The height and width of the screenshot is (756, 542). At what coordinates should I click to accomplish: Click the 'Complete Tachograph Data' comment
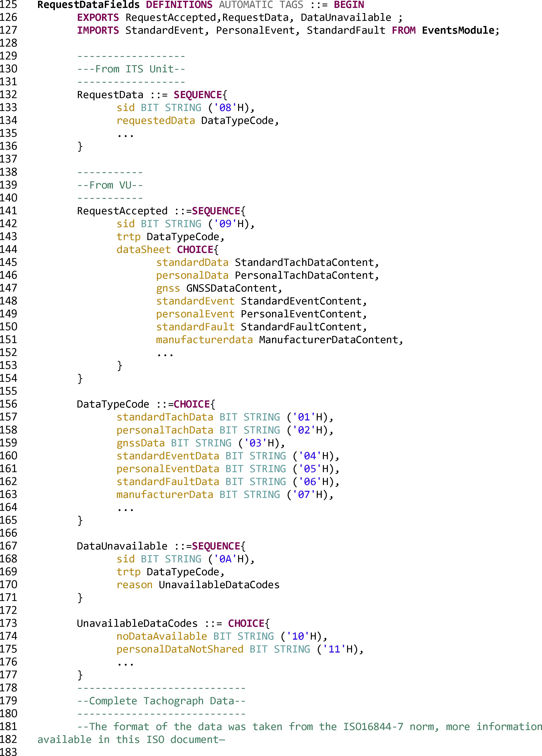click(161, 701)
